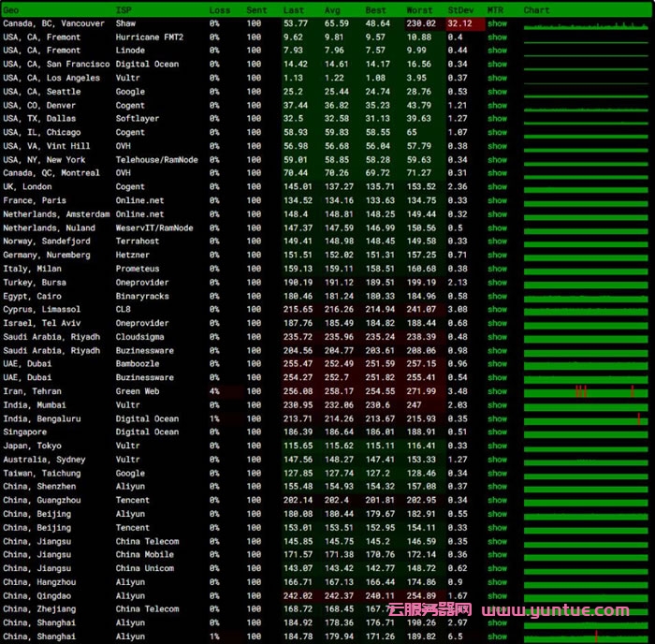Show MTR for UK London Cogent
Viewport: 655px width, 644px height.
pos(497,187)
